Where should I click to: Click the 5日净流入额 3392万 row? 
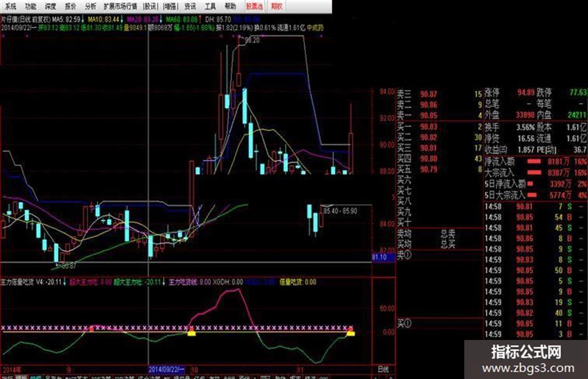click(x=536, y=184)
